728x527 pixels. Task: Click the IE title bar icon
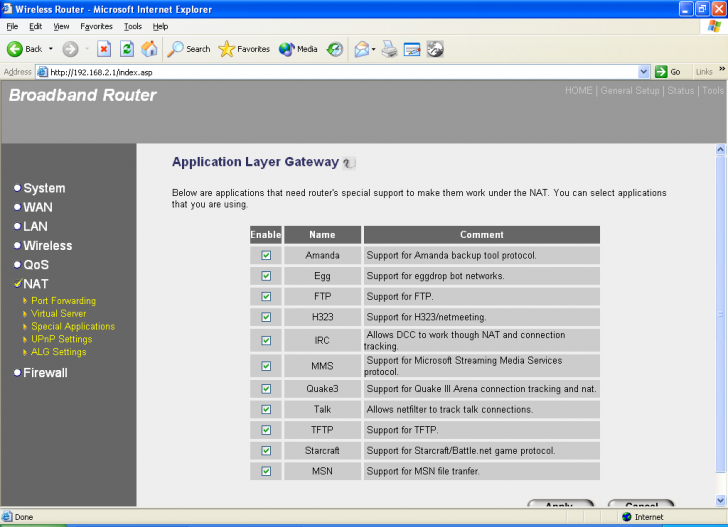7,9
